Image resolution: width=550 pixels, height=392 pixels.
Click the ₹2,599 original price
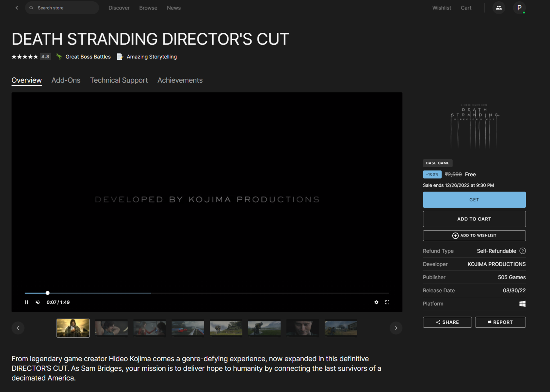coord(453,174)
